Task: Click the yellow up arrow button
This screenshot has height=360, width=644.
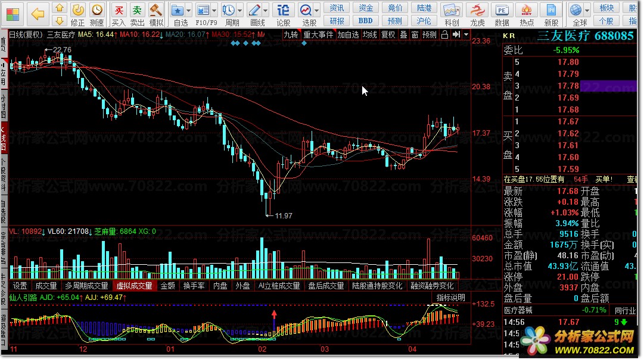Action: coord(60,8)
